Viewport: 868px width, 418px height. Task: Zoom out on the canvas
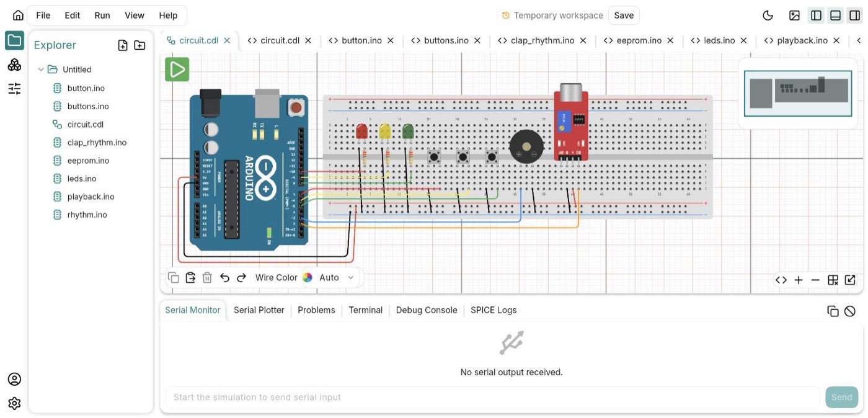[815, 280]
